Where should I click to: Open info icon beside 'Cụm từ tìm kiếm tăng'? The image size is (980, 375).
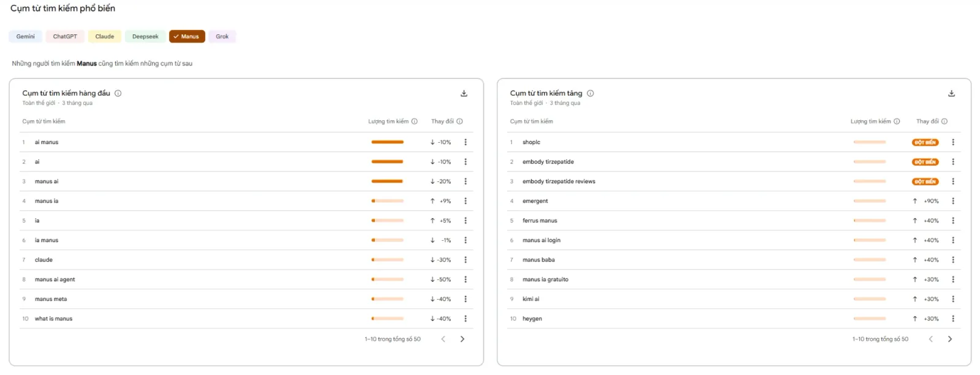590,93
